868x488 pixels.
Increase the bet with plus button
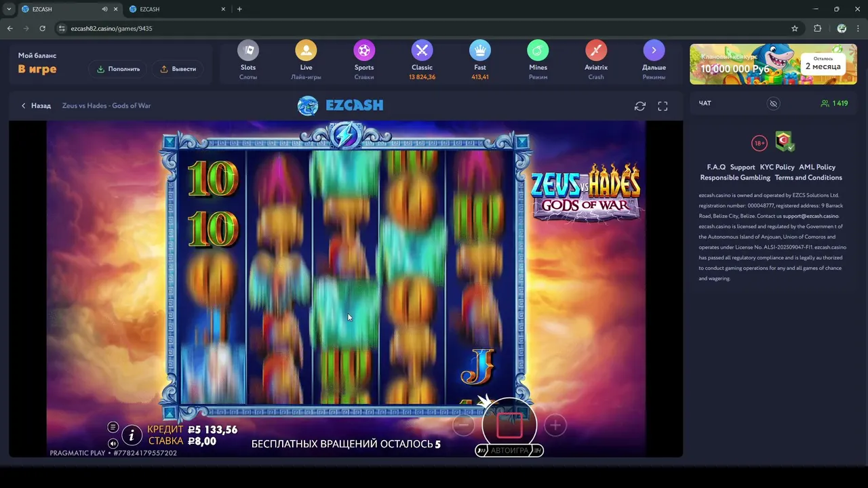(555, 426)
